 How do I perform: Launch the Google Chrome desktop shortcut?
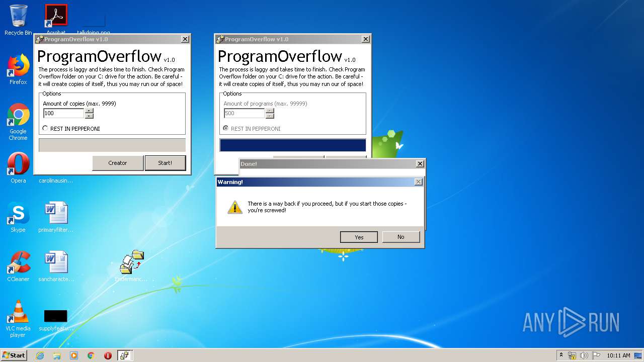[18, 122]
